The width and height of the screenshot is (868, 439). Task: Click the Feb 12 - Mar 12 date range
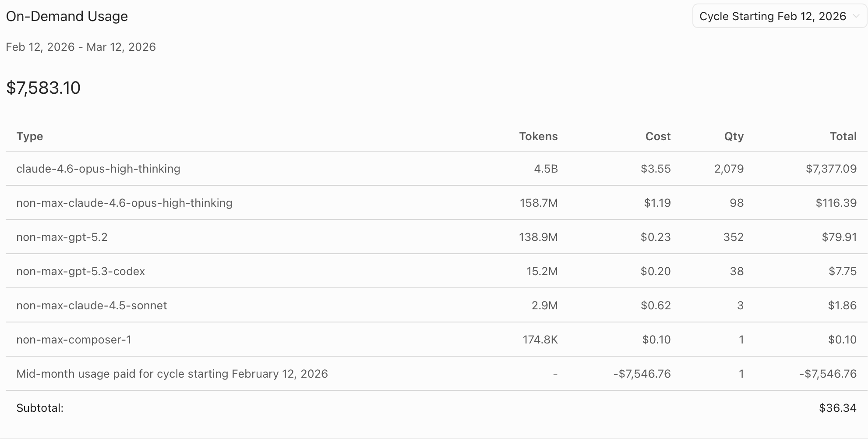pyautogui.click(x=81, y=47)
